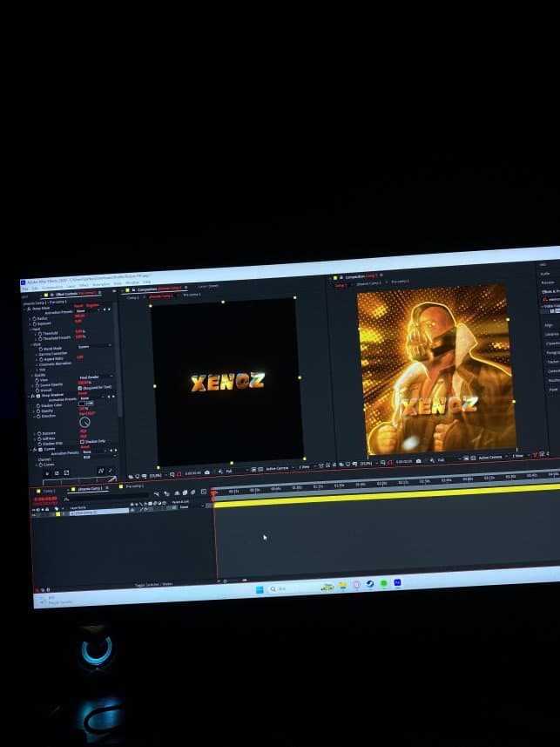Click Direction stopwatch icon
Screen dimensions: 560x747
[38, 417]
